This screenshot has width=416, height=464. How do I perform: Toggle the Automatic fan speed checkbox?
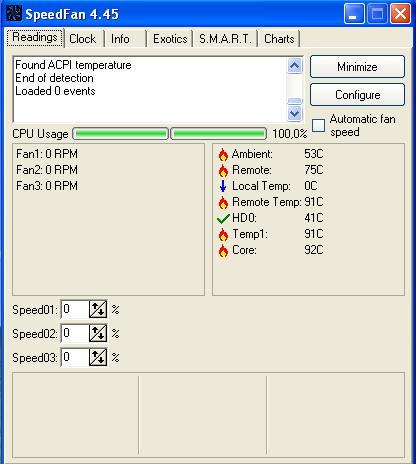point(318,125)
